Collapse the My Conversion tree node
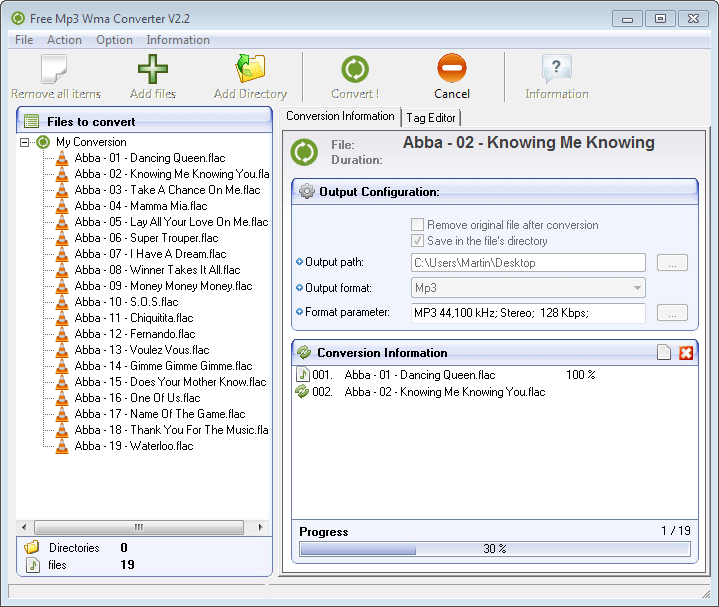Image resolution: width=719 pixels, height=607 pixels. (x=25, y=142)
